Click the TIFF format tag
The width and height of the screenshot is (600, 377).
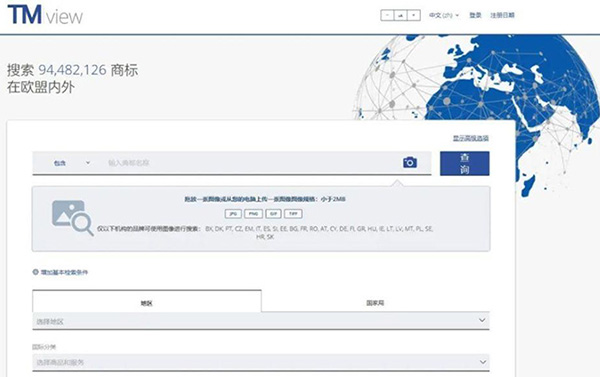pos(293,214)
